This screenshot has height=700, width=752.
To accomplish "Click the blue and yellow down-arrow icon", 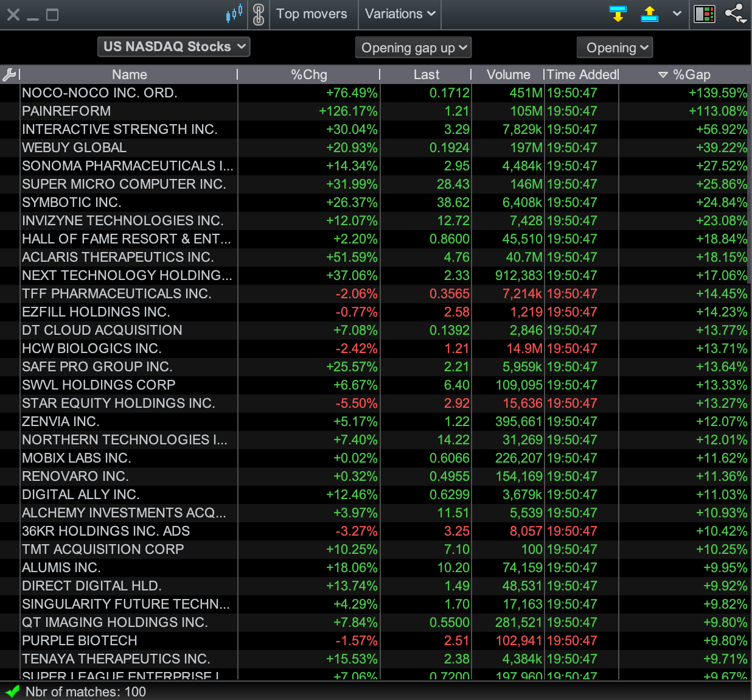I will pyautogui.click(x=618, y=13).
